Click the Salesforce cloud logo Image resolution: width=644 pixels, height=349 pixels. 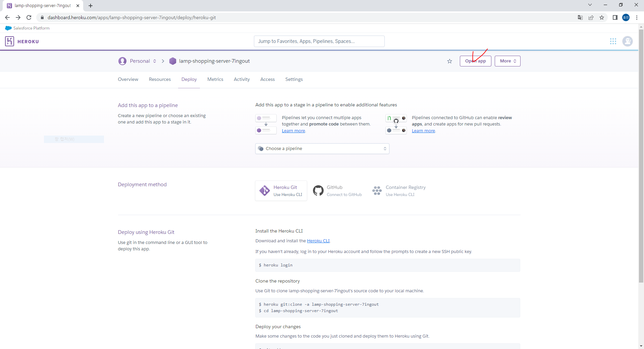coord(8,28)
